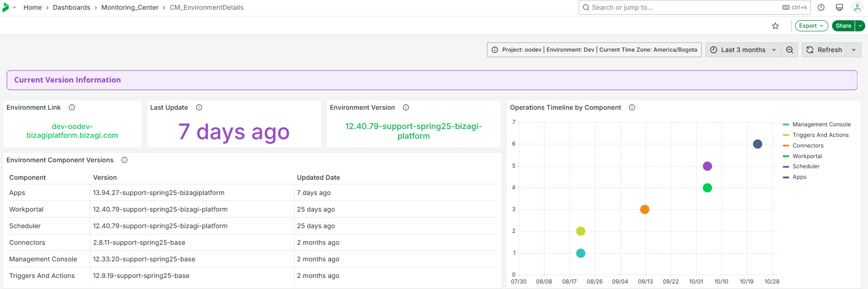Toggle Connectors series in chart legend

[808, 146]
